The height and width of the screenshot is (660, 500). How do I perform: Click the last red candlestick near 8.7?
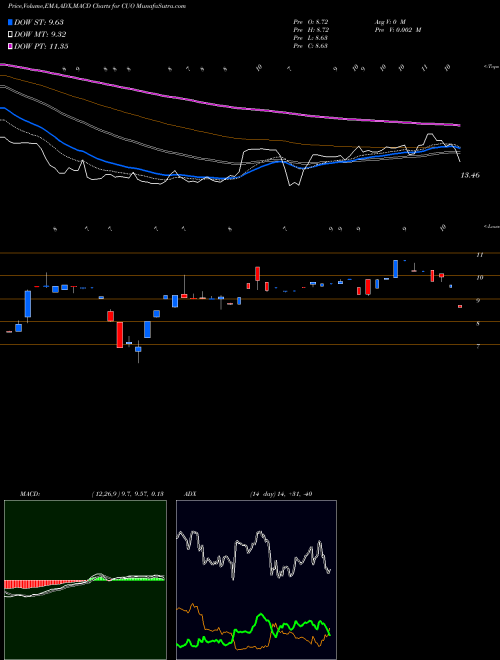click(x=460, y=306)
